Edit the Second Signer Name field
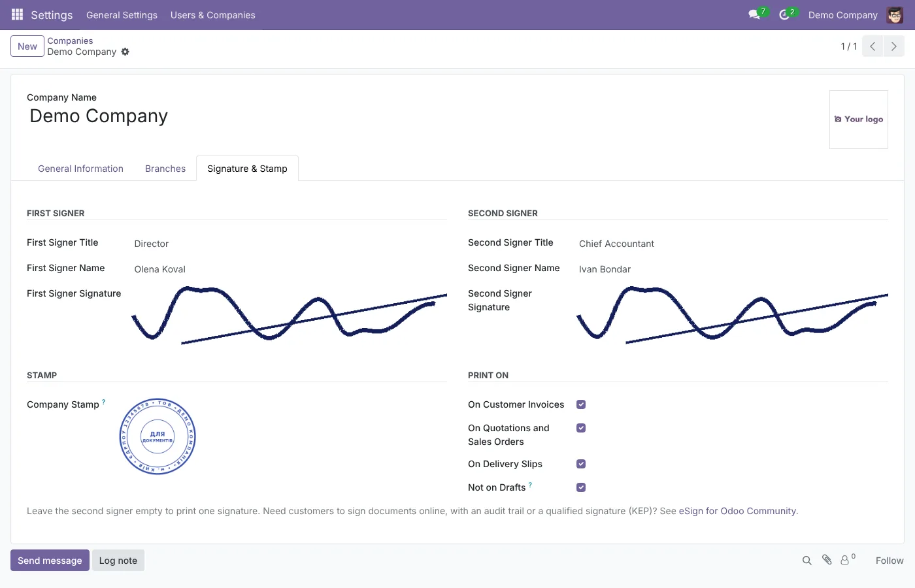This screenshot has height=588, width=915. [x=733, y=269]
